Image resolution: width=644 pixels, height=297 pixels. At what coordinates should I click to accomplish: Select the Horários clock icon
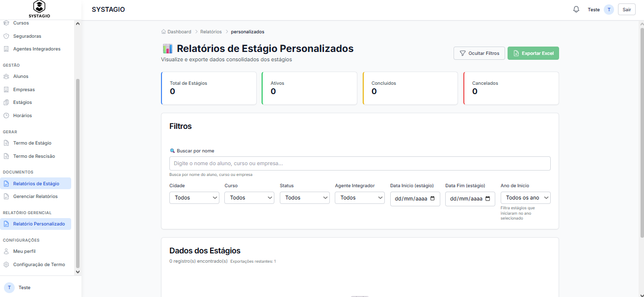[6, 116]
